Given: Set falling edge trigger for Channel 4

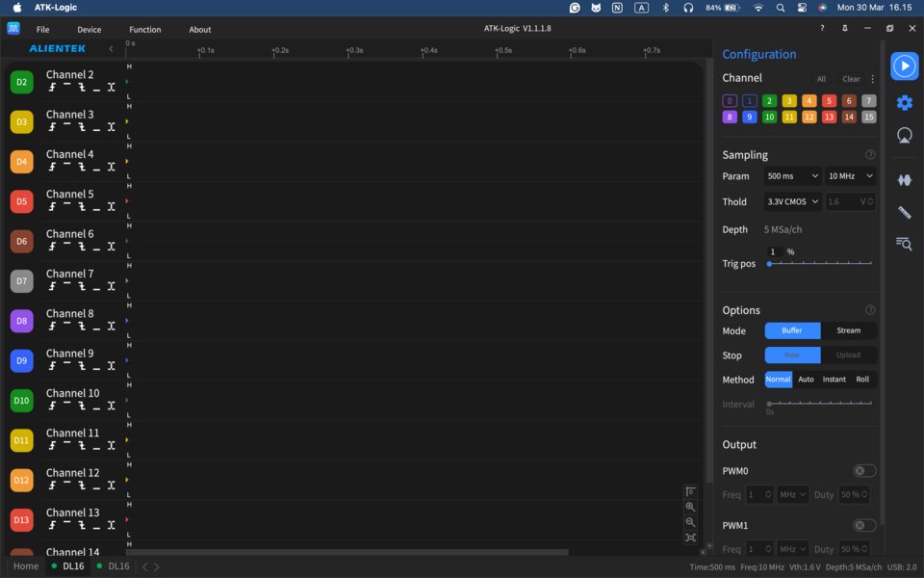Looking at the screenshot, I should click(x=82, y=167).
